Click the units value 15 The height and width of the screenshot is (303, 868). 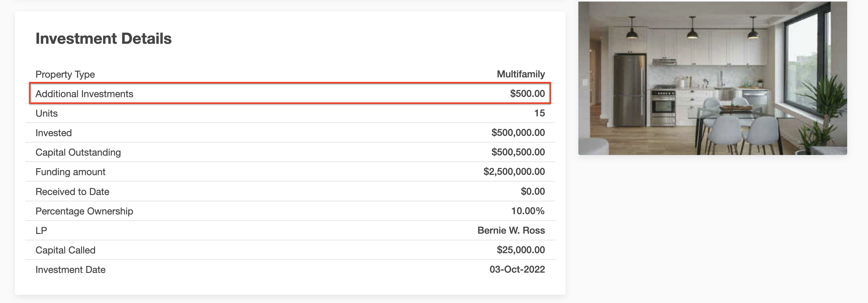tap(539, 113)
